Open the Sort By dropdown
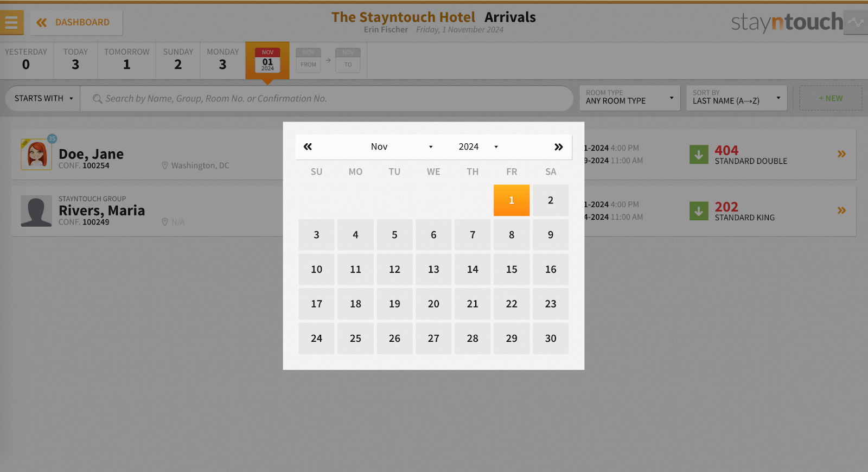The width and height of the screenshot is (868, 472). (x=737, y=98)
